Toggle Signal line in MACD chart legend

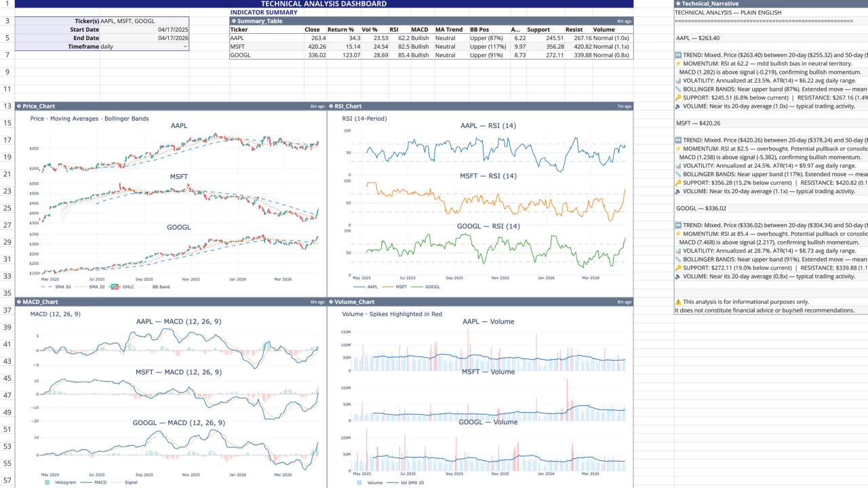point(125,482)
